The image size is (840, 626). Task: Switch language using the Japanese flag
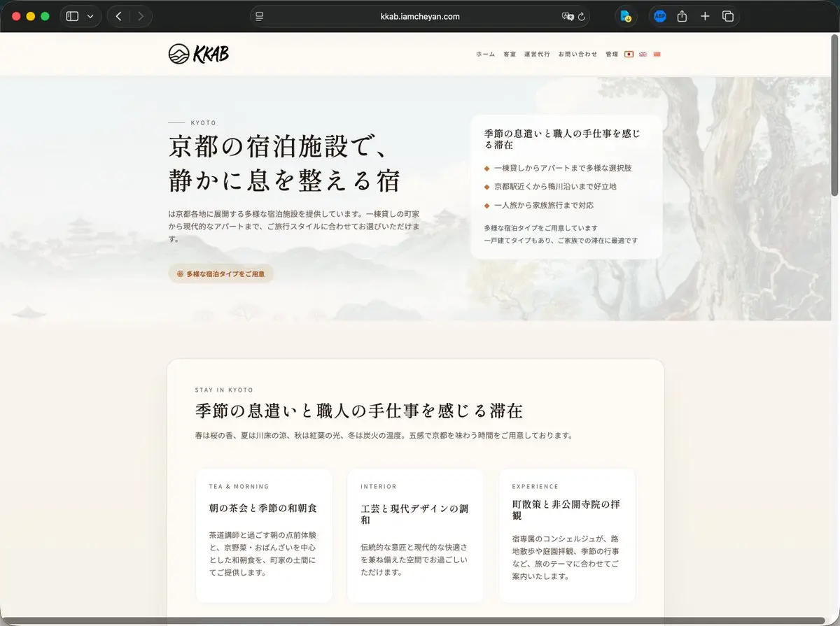629,54
